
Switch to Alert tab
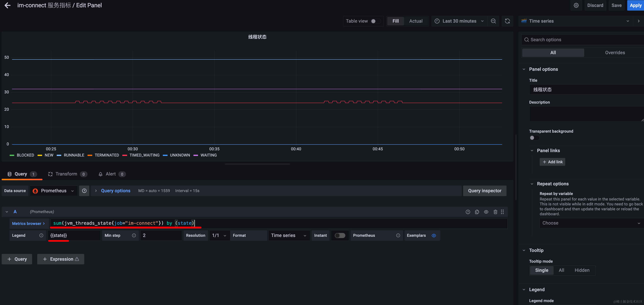(112, 174)
